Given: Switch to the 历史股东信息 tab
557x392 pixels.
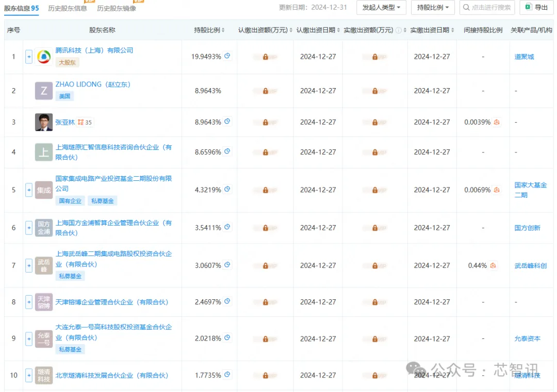Looking at the screenshot, I should click(68, 8).
